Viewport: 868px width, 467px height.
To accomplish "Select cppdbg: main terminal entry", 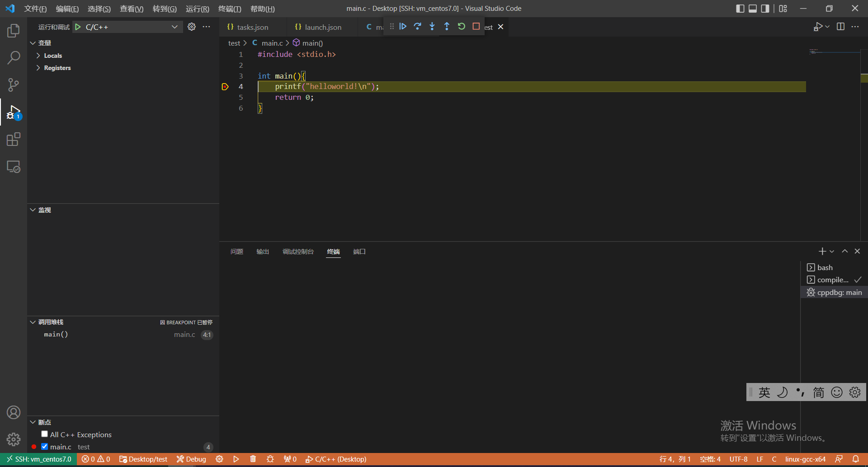I will pyautogui.click(x=834, y=292).
